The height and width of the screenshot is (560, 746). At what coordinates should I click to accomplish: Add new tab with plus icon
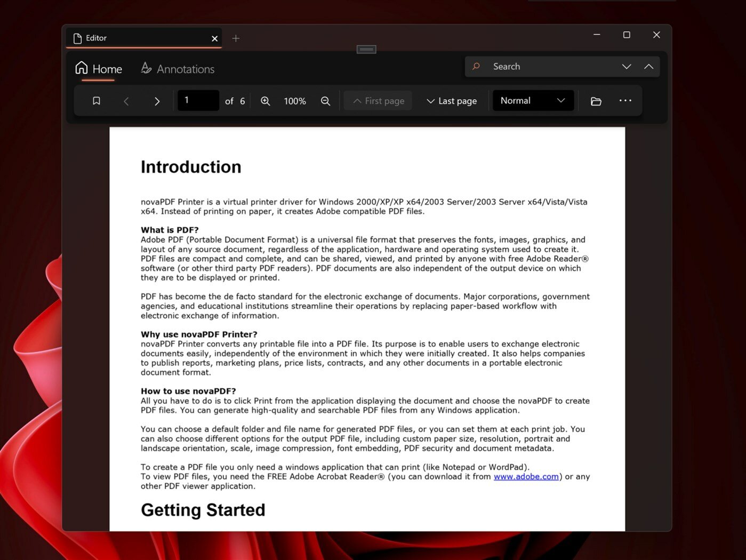click(x=236, y=38)
